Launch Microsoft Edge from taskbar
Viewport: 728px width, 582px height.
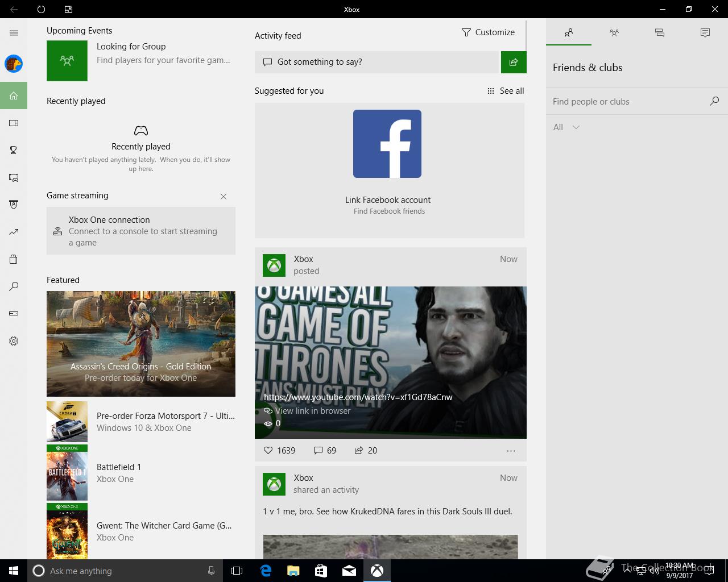pyautogui.click(x=266, y=571)
